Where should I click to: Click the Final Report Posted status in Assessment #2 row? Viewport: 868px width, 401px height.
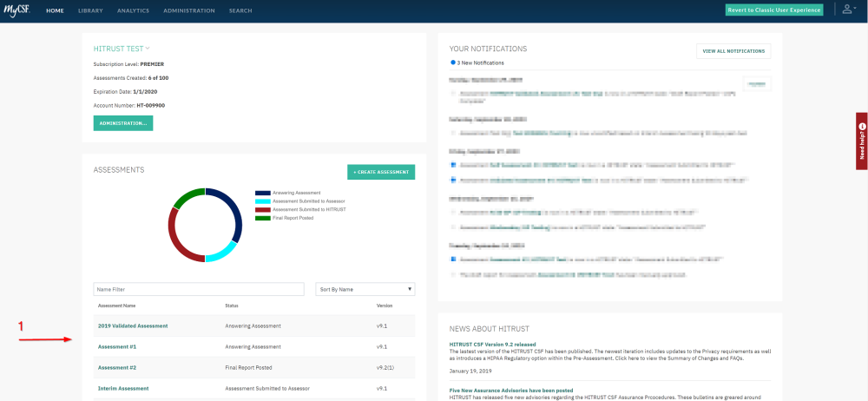point(248,368)
